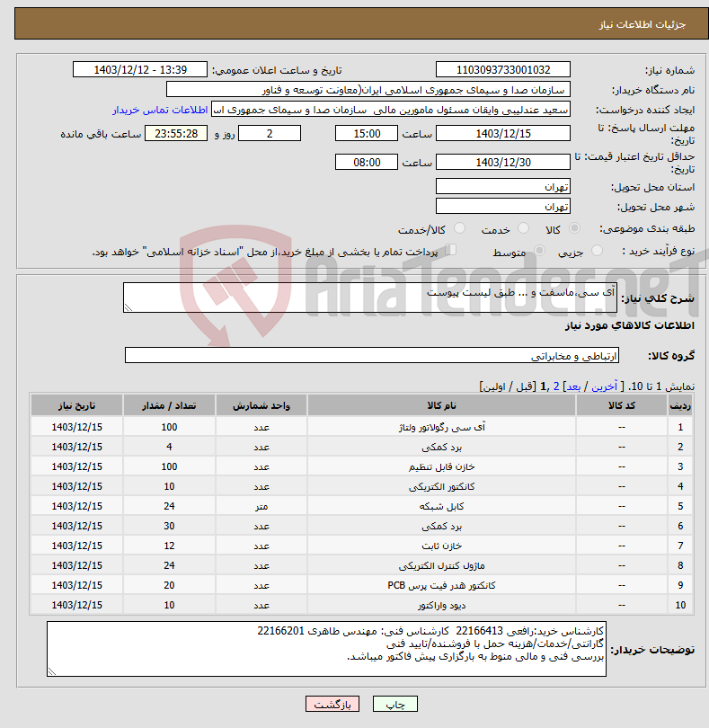Select row آی سی رگولاتور ولتاژ
Viewport: 709px width, 728px height.
pos(362,427)
